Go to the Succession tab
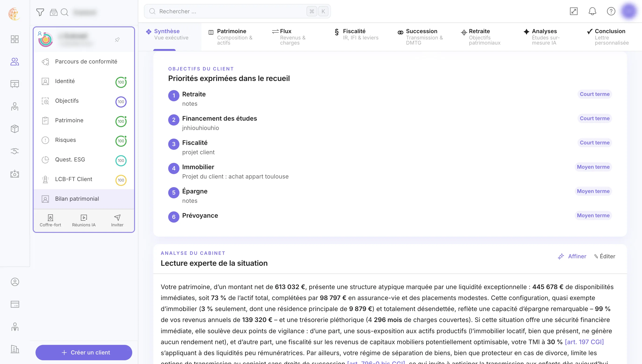 tap(421, 37)
